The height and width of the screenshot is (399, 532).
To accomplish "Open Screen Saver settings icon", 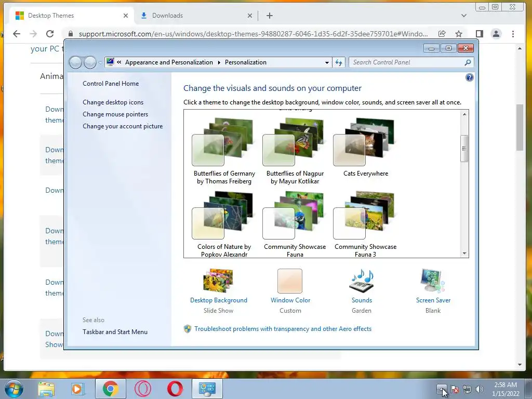I will 433,281.
